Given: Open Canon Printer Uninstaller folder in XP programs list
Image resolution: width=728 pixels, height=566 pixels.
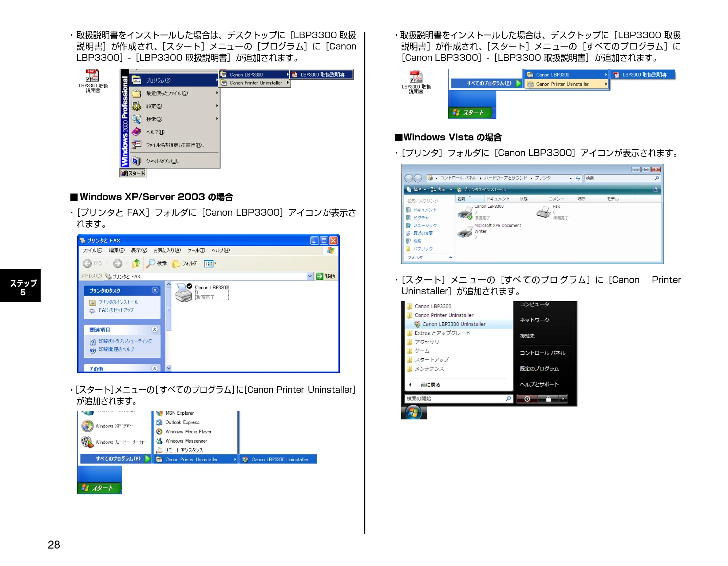Looking at the screenshot, I should (195, 459).
